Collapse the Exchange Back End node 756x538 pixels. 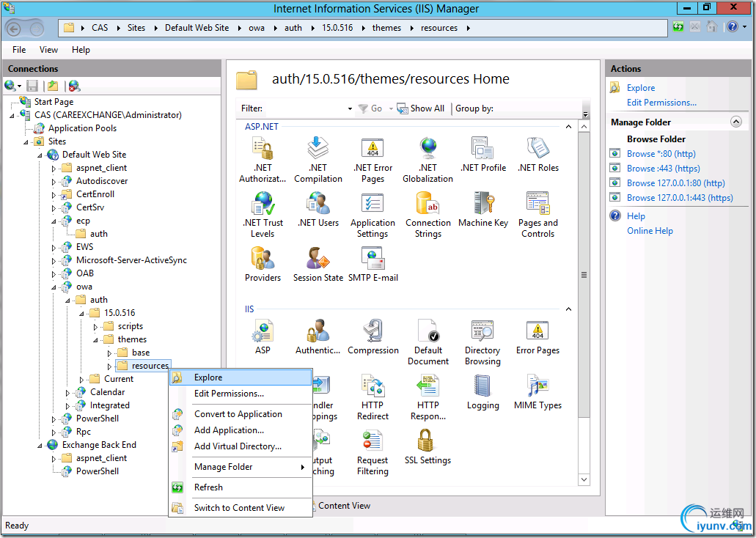click(x=40, y=446)
